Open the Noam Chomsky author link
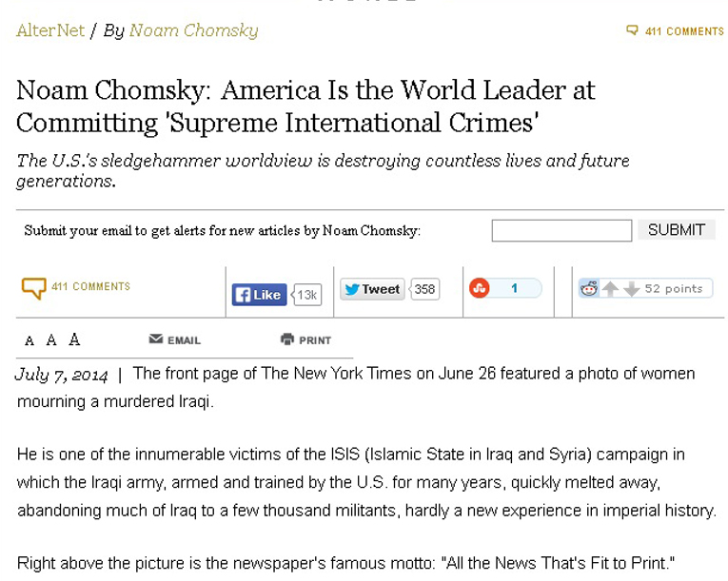The height and width of the screenshot is (581, 728). [x=193, y=30]
